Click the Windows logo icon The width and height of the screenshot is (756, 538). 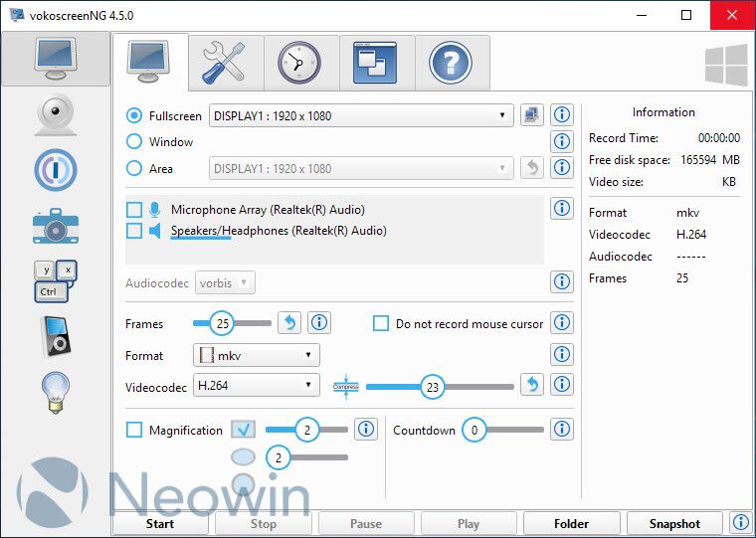pos(726,66)
